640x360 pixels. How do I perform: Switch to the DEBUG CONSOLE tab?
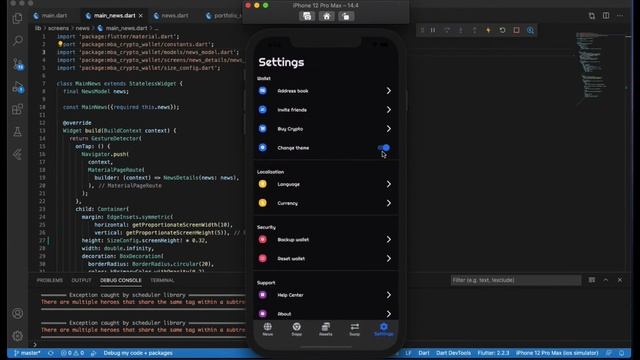[x=121, y=280]
